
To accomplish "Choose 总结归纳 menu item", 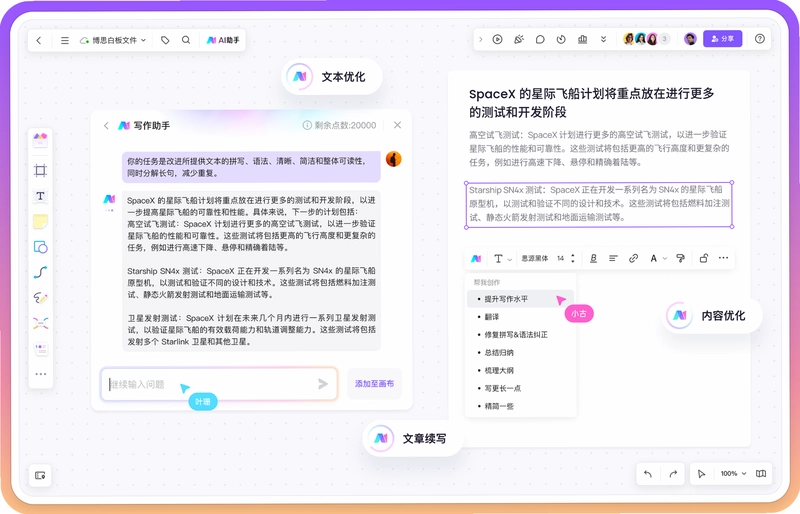I will coord(520,353).
